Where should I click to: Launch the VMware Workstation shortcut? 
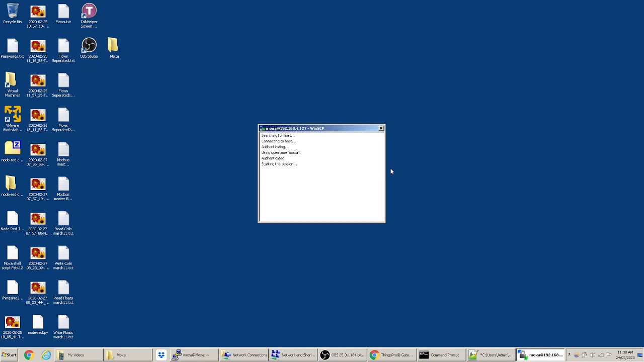coord(13,119)
